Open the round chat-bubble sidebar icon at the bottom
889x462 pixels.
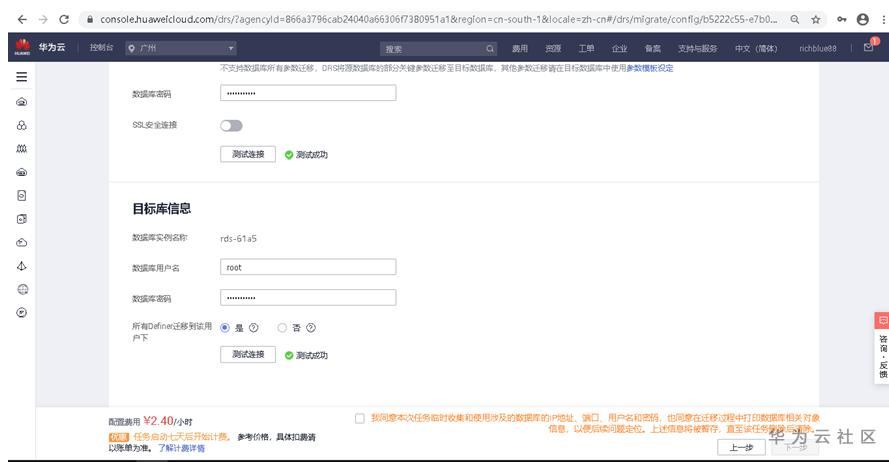coord(22,312)
